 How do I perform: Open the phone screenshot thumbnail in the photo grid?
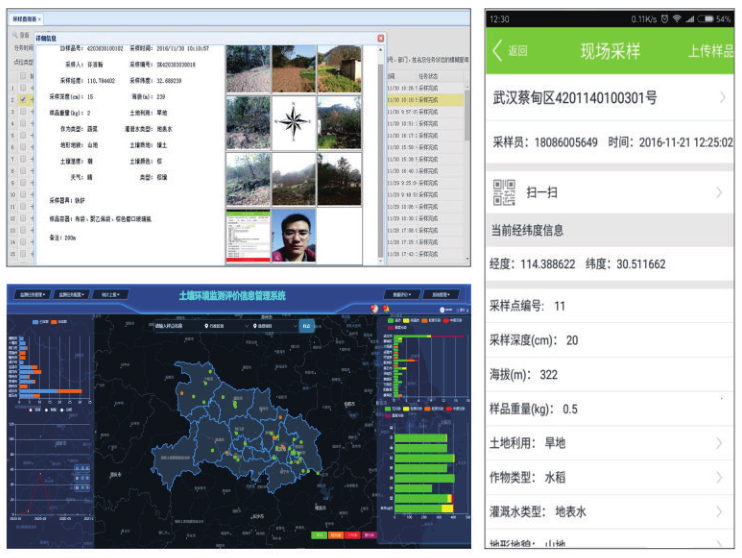248,236
